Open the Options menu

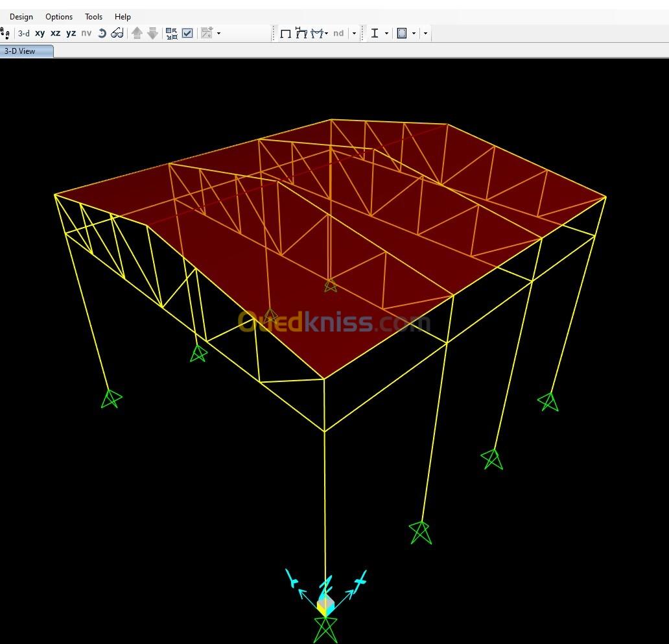click(59, 17)
